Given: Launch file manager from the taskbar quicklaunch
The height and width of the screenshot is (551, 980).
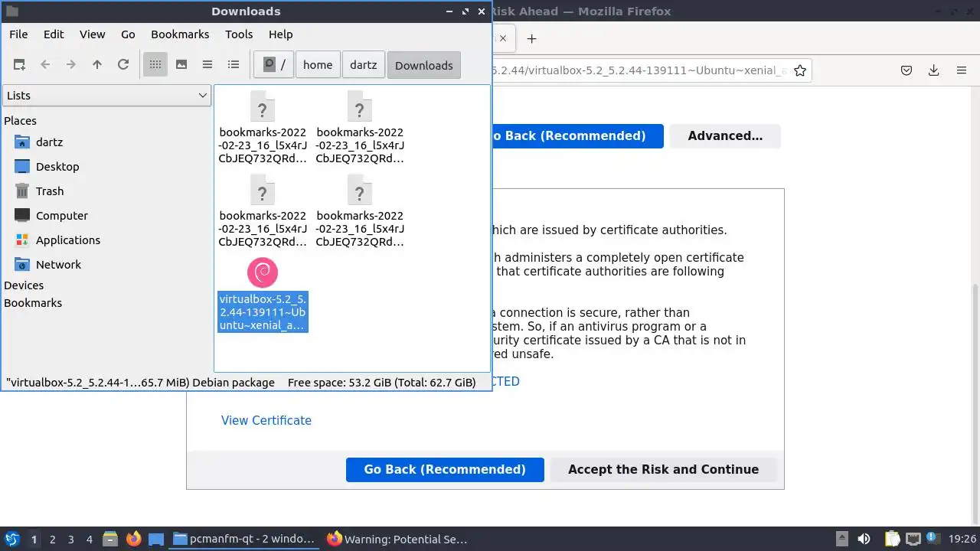Looking at the screenshot, I should [x=109, y=539].
